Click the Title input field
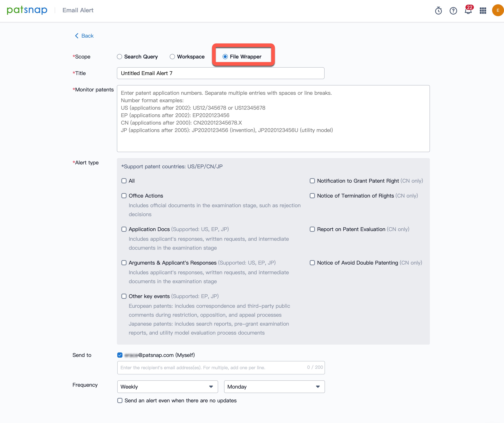 pyautogui.click(x=220, y=73)
